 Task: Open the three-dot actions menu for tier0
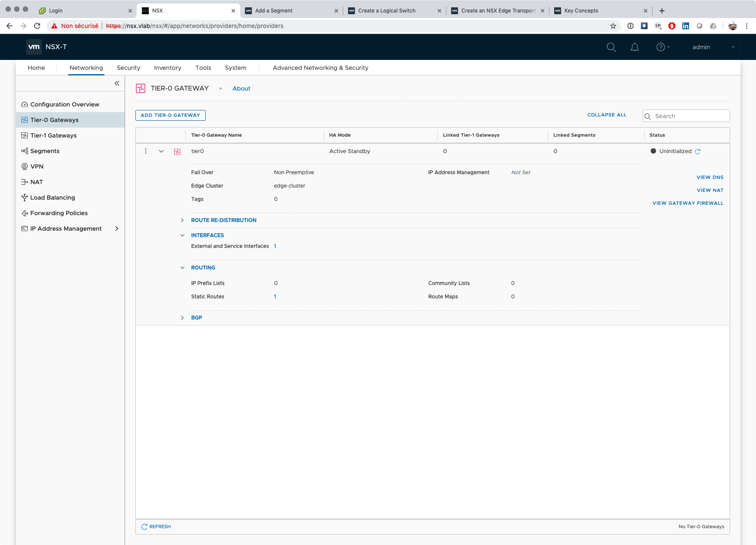tap(146, 151)
